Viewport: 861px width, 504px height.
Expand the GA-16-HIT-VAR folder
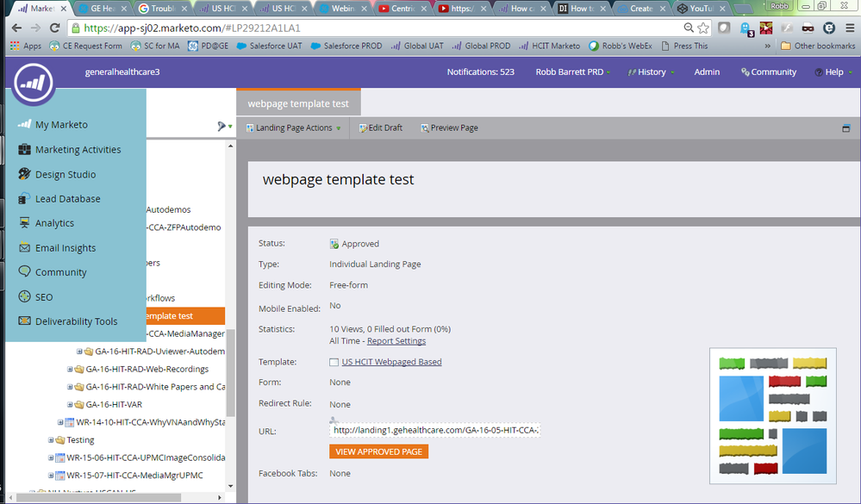pos(70,405)
